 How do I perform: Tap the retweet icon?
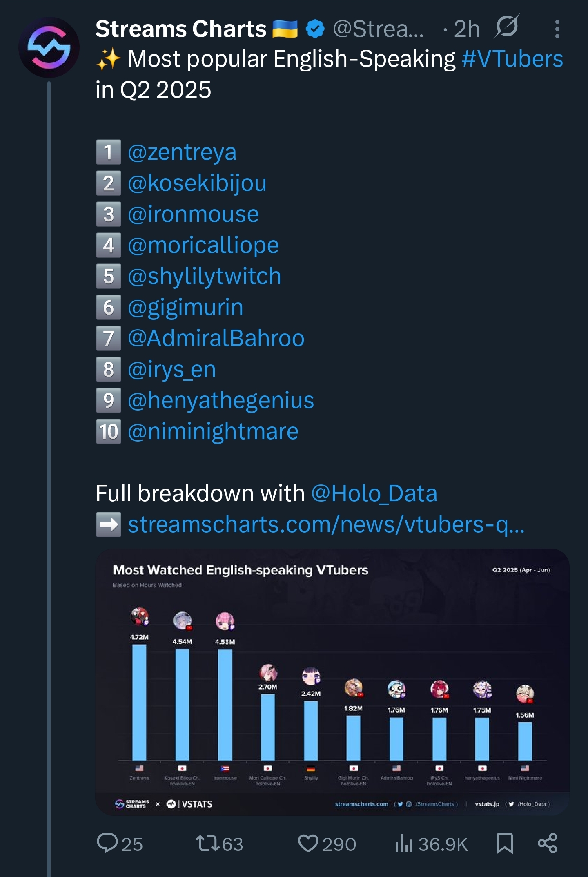click(208, 844)
